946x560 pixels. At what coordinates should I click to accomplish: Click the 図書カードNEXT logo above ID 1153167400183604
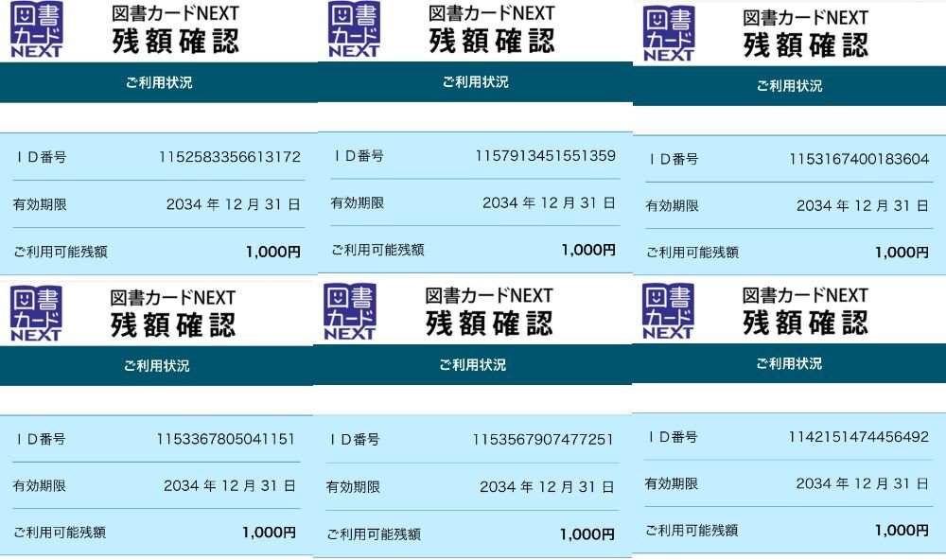(669, 34)
